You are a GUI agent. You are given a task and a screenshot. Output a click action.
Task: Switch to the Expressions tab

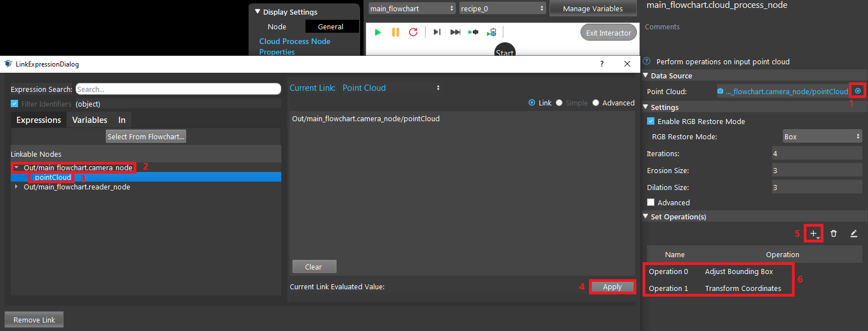(x=38, y=120)
